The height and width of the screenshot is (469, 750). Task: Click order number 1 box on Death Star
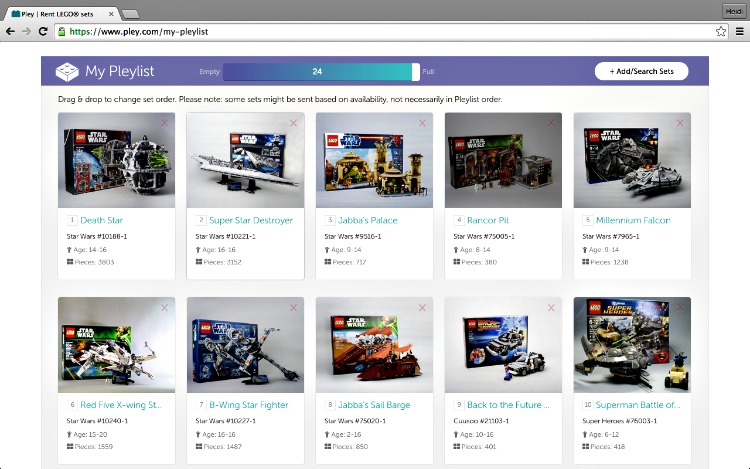tap(72, 220)
